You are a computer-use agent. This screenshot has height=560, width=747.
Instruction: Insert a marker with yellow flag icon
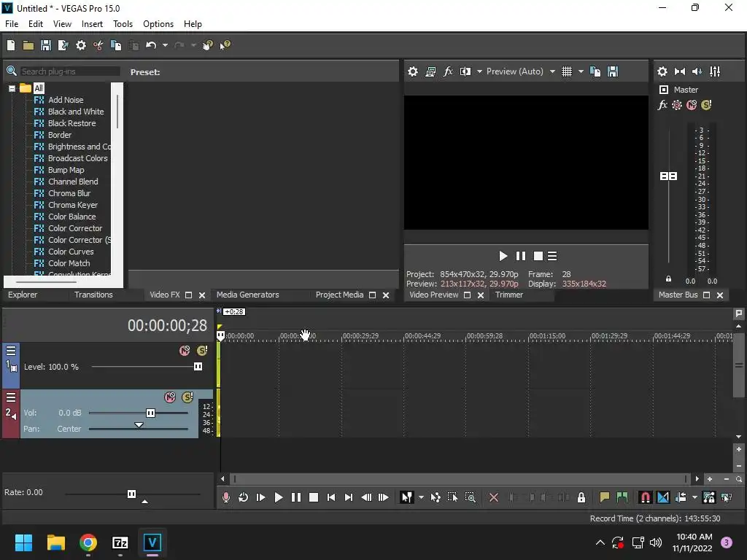[605, 497]
